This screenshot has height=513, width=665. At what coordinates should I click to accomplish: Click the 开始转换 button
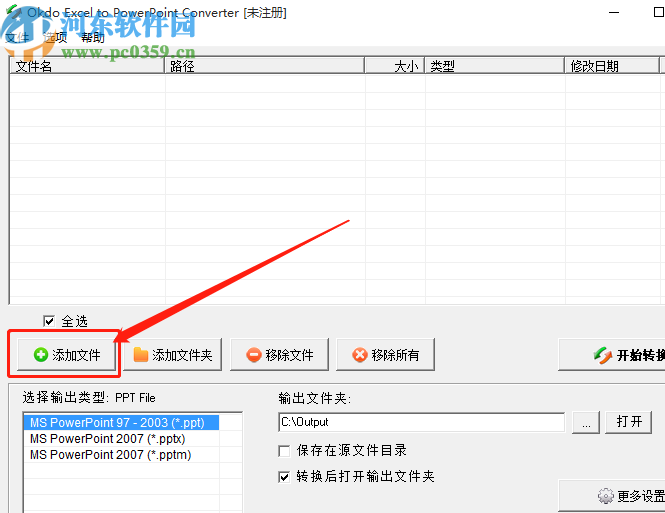[x=612, y=354]
